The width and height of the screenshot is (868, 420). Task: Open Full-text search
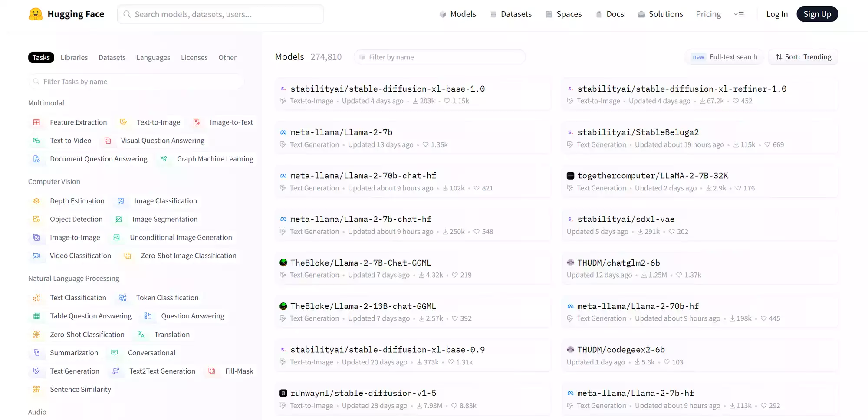[x=724, y=57]
